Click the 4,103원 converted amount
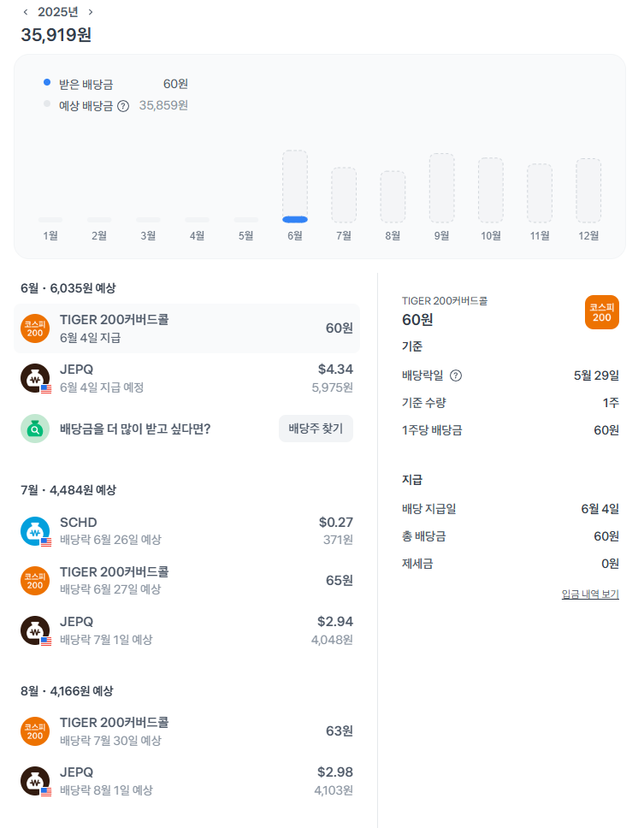644x828 pixels. pos(334,790)
